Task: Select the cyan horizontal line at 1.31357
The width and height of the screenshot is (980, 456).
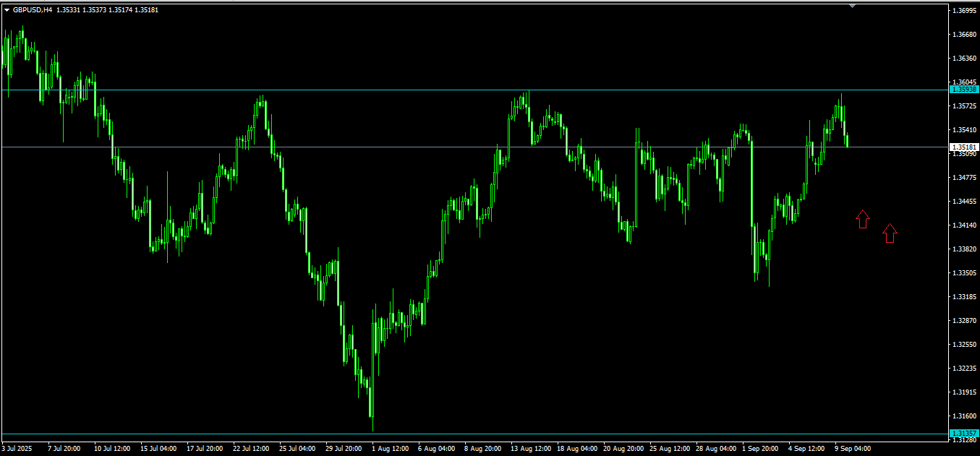Action: coord(474,434)
